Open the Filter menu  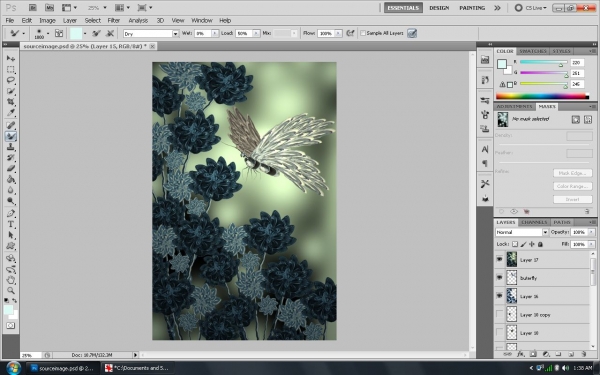(114, 21)
